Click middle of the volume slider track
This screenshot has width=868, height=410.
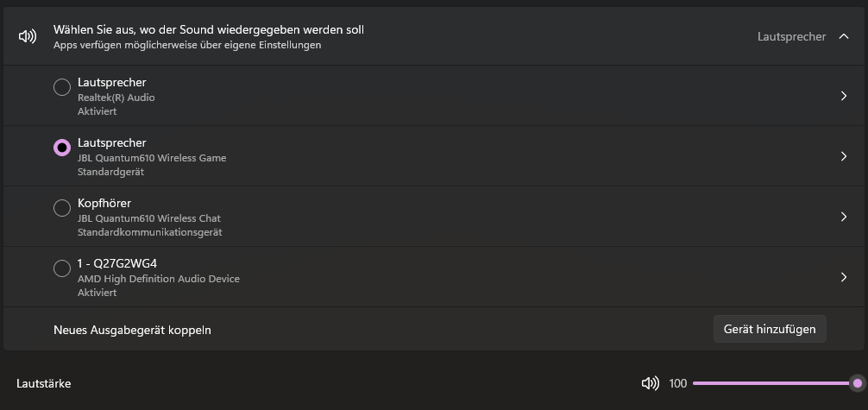click(775, 383)
